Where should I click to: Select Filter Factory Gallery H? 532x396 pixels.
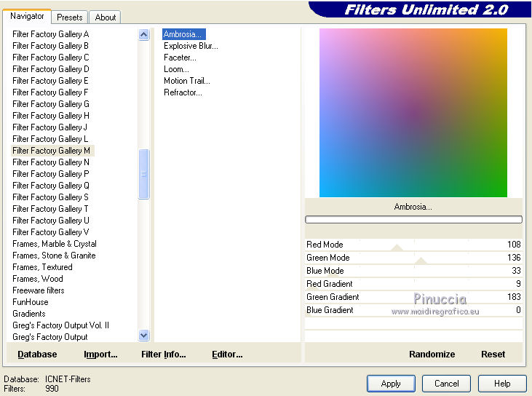[51, 116]
